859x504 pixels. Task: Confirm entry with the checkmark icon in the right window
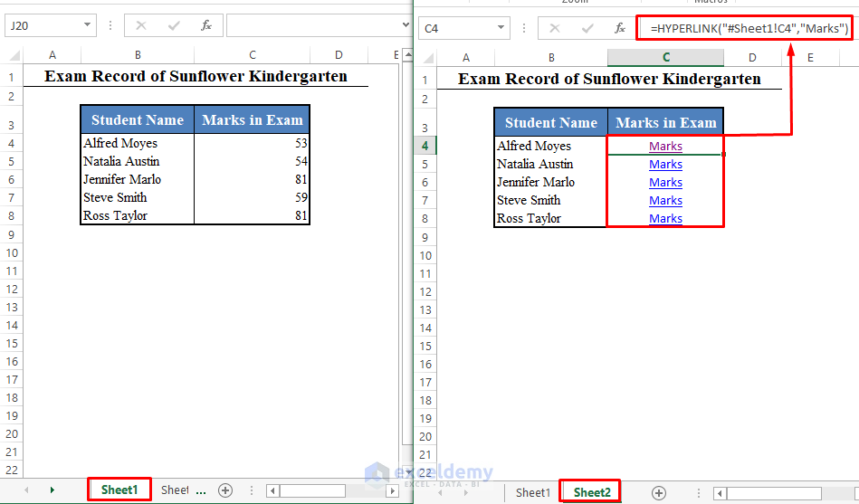(x=587, y=28)
